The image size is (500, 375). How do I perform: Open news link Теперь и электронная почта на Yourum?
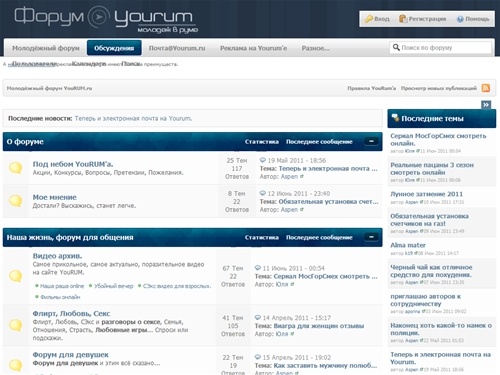(x=133, y=118)
